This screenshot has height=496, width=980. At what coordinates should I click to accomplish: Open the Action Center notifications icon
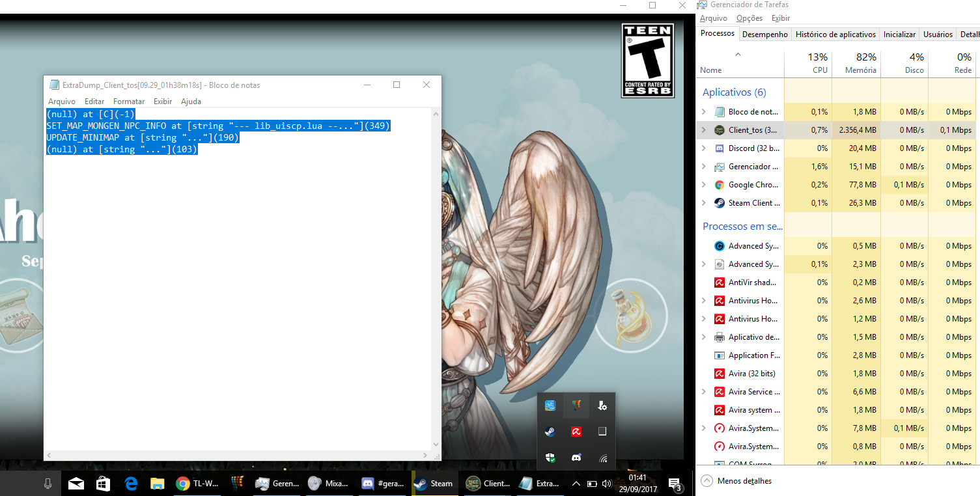675,484
